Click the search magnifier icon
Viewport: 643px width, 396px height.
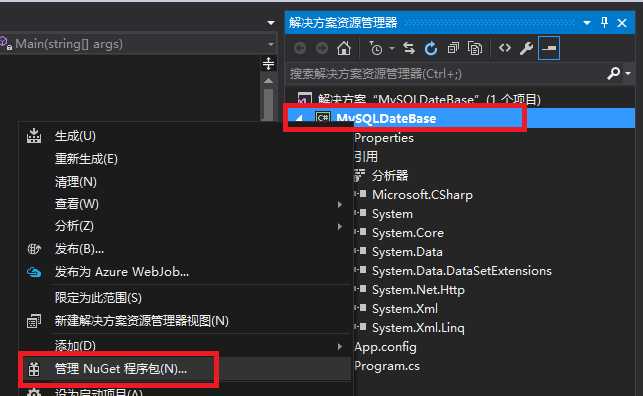click(x=613, y=73)
